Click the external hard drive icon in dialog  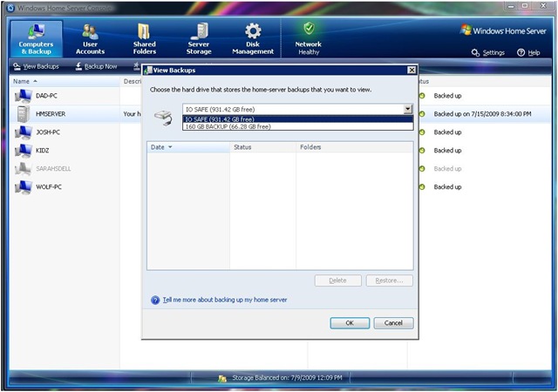pos(163,118)
